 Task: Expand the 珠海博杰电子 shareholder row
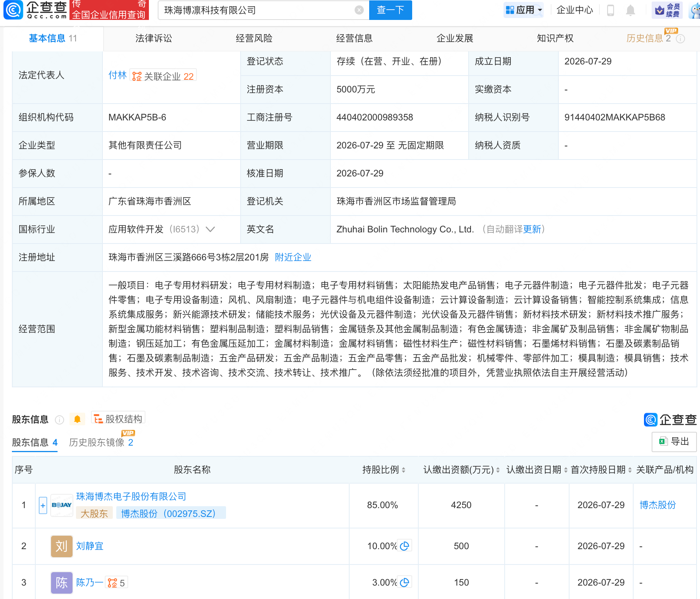pos(43,505)
